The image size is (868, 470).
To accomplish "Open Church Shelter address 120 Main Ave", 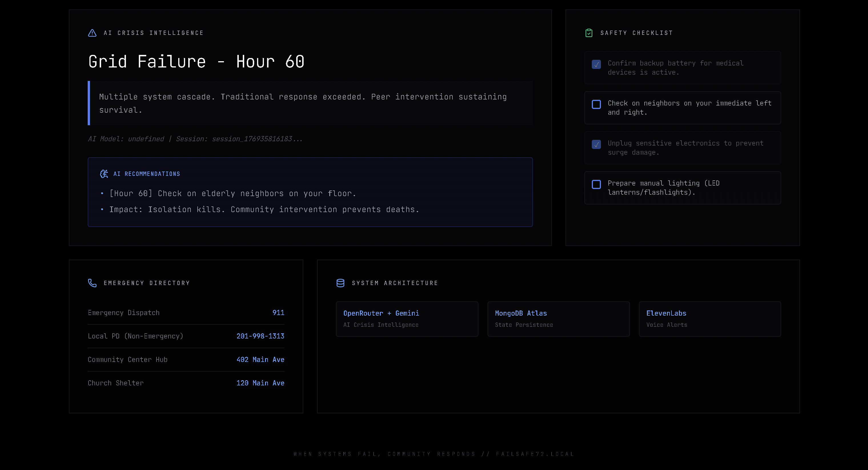I will 260,383.
